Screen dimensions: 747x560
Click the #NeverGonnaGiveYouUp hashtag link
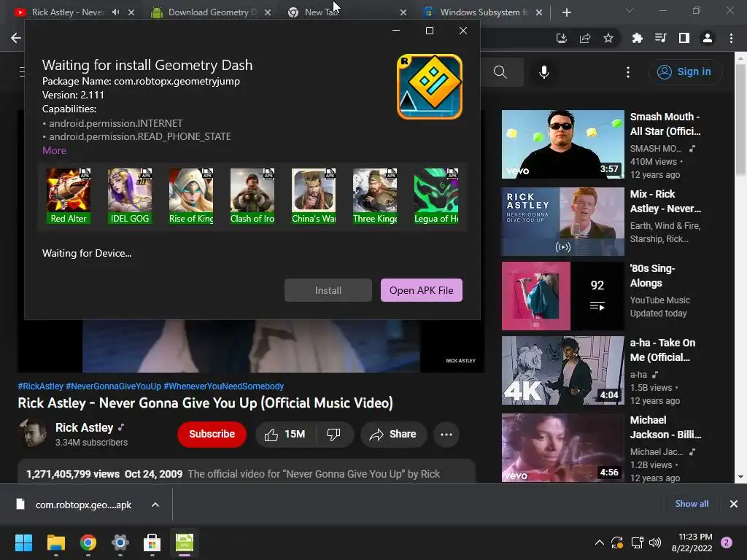click(113, 386)
